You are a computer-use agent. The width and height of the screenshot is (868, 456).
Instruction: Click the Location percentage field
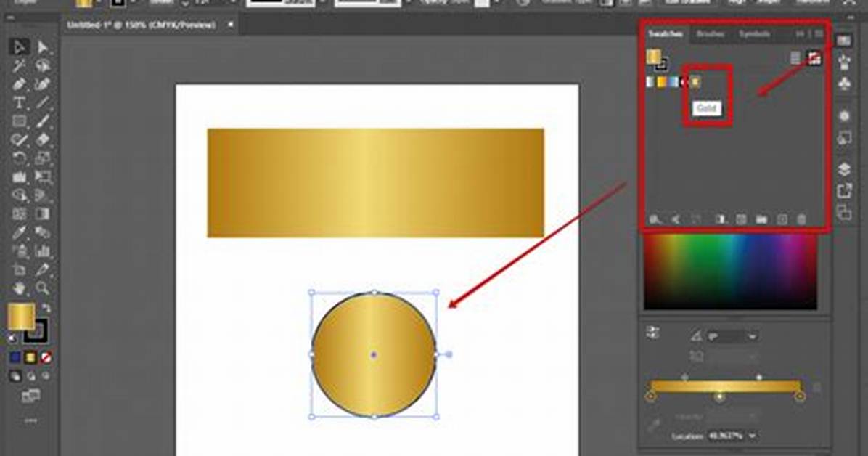coord(726,436)
